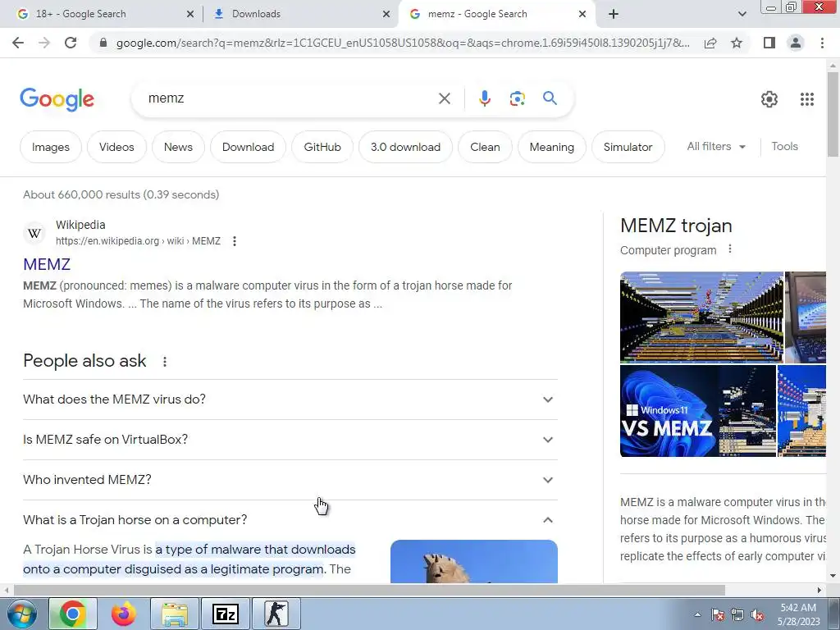Click the address bar URL
The width and height of the screenshot is (840, 630).
pos(403,43)
